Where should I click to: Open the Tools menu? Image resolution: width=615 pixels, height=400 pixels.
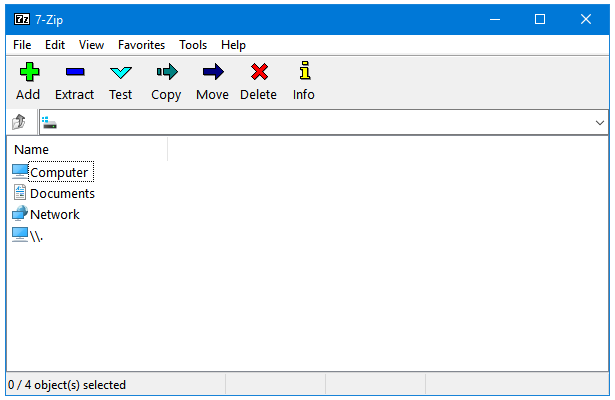pos(193,45)
